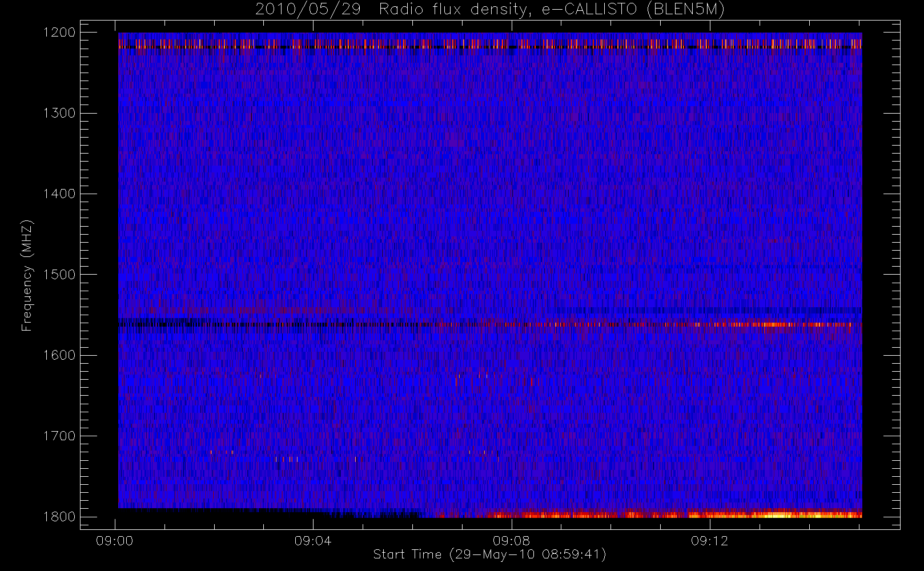The width and height of the screenshot is (924, 571).
Task: Click the orange striped band near 1215 MHz
Action: pyautogui.click(x=490, y=43)
